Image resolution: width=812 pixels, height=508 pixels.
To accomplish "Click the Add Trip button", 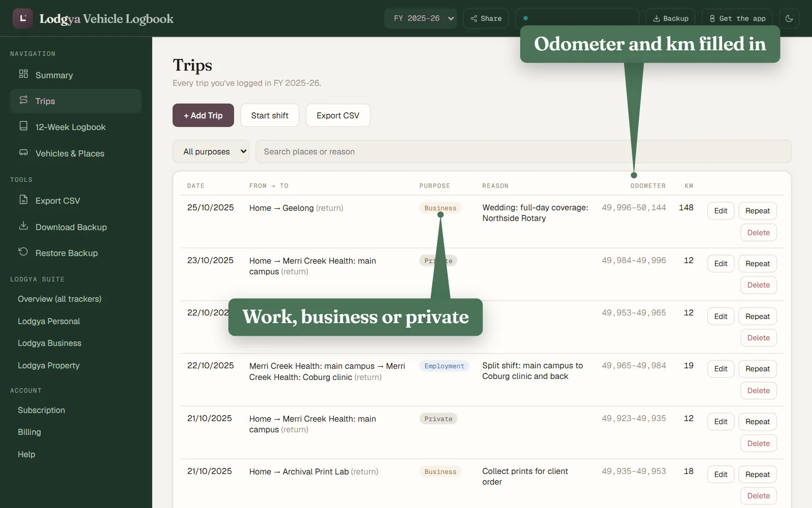I will pyautogui.click(x=203, y=115).
